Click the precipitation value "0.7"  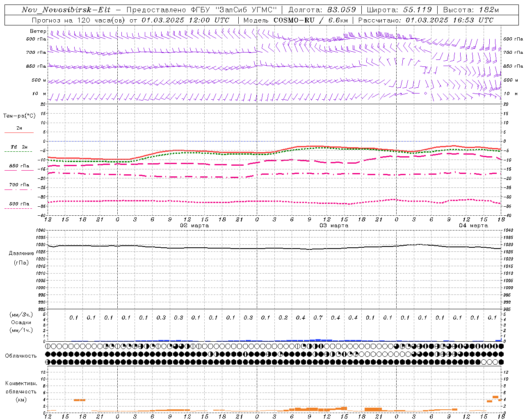pyautogui.click(x=318, y=317)
